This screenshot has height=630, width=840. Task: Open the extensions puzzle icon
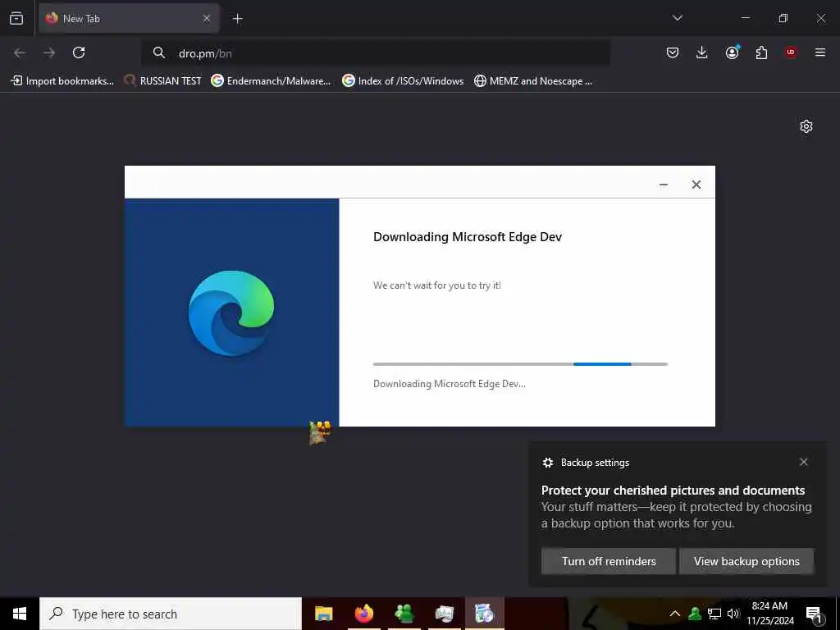[x=761, y=52]
